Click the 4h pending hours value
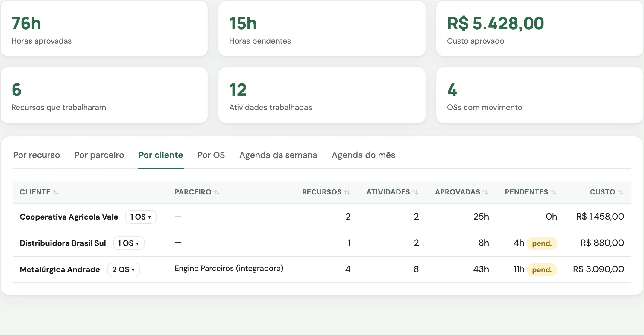644x335 pixels. [x=519, y=243]
